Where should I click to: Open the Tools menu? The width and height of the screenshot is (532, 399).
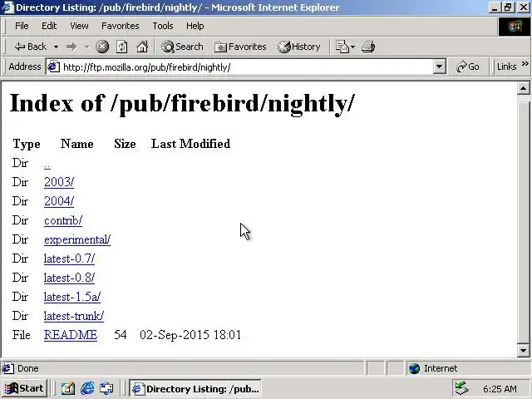click(x=163, y=26)
